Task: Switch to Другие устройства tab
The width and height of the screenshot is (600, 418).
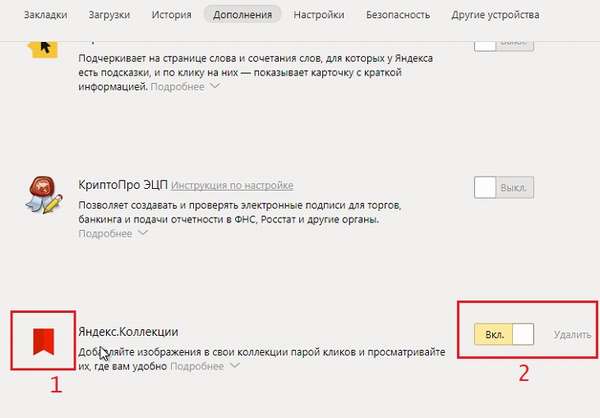Action: pos(496,15)
